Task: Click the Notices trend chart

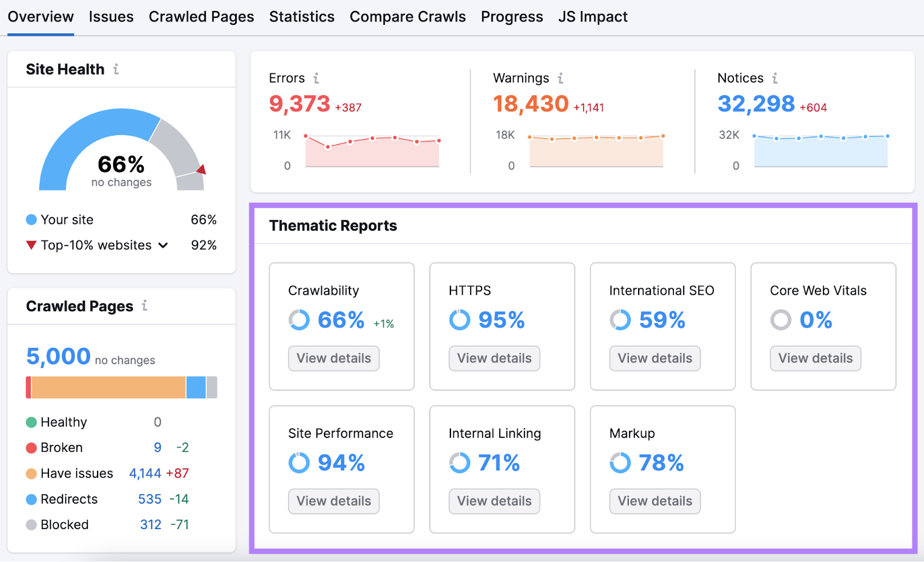Action: coord(821,151)
